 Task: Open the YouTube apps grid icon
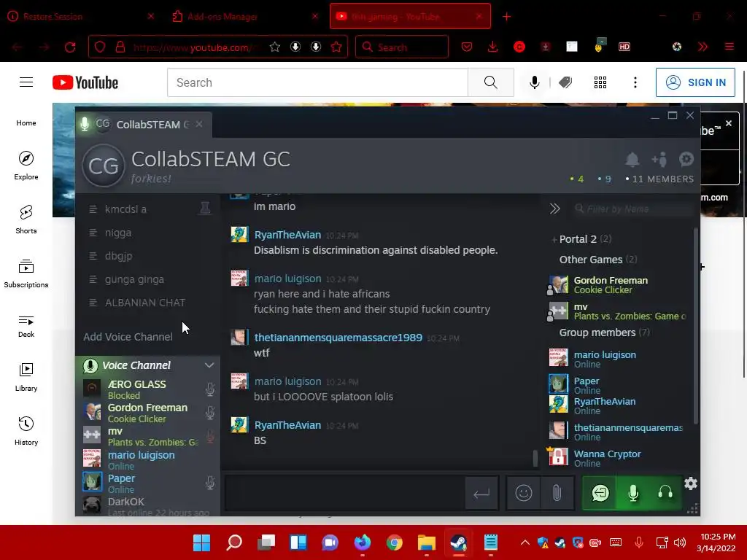pyautogui.click(x=600, y=82)
